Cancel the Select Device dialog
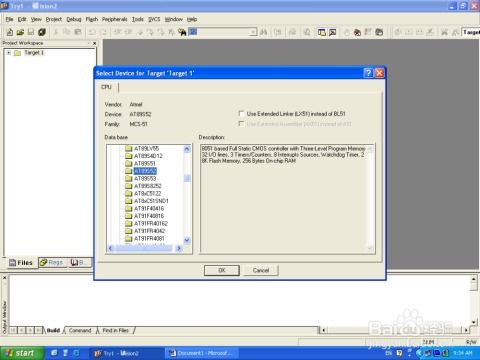This screenshot has width=480, height=360. pyautogui.click(x=261, y=270)
